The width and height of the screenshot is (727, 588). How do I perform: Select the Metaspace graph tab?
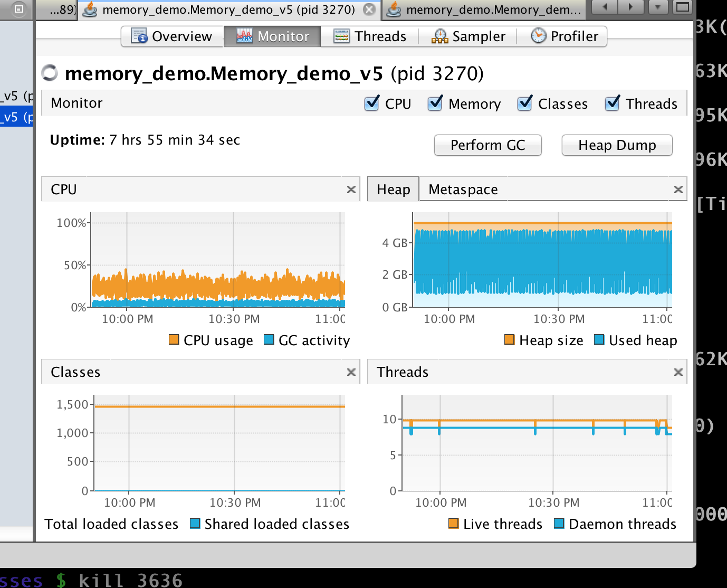point(463,189)
